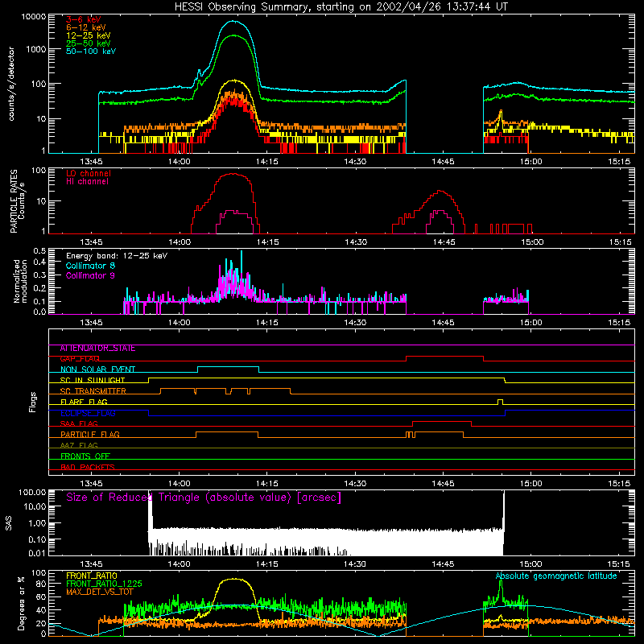This screenshot has width=644, height=644.
Task: Click the BAD_PACKETS flag label
Action: click(88, 468)
